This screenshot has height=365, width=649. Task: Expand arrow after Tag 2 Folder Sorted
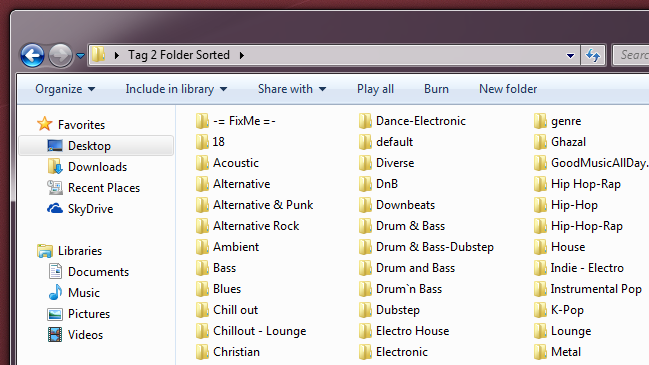click(242, 55)
